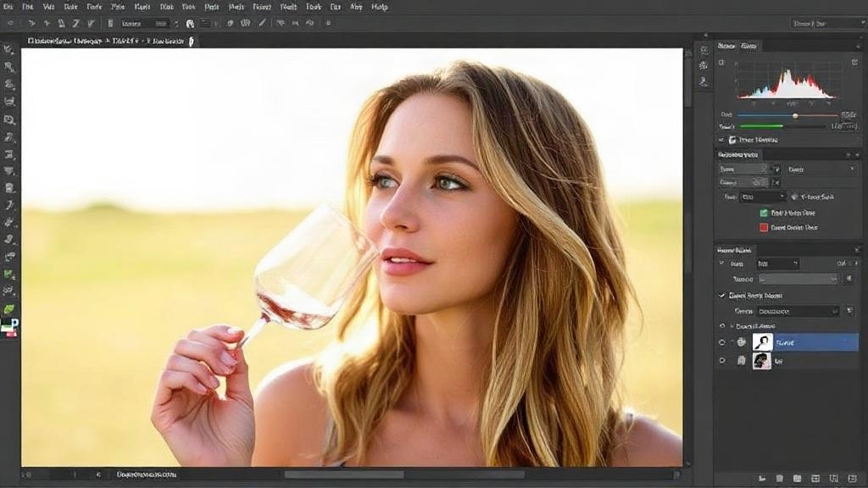Toggle visibility of the bottom layer
Viewport: 868px width, 488px height.
[722, 361]
